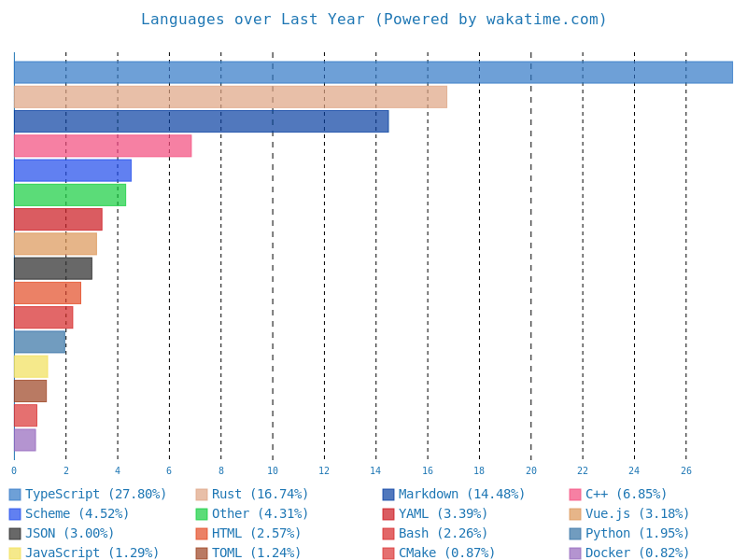Screen dimensions: 747x560
Task: Click the chart title text
Action: tap(373, 19)
